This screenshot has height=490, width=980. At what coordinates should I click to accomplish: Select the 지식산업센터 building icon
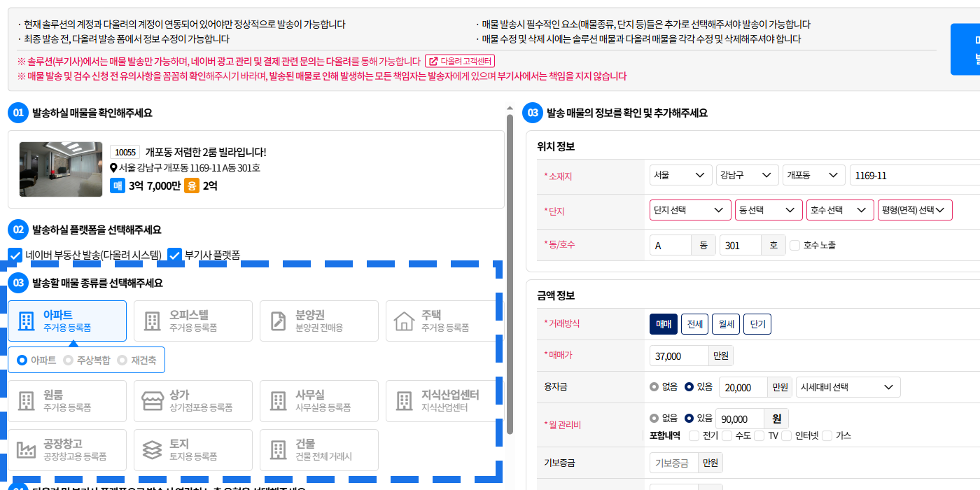[x=404, y=401]
